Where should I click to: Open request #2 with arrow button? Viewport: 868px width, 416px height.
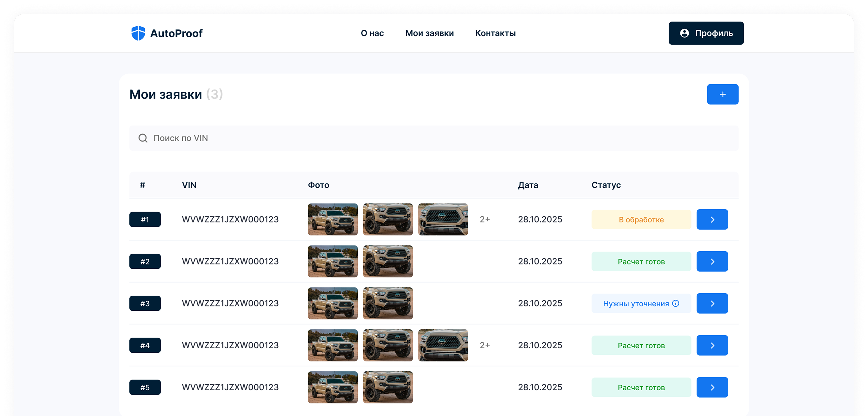pyautogui.click(x=712, y=261)
